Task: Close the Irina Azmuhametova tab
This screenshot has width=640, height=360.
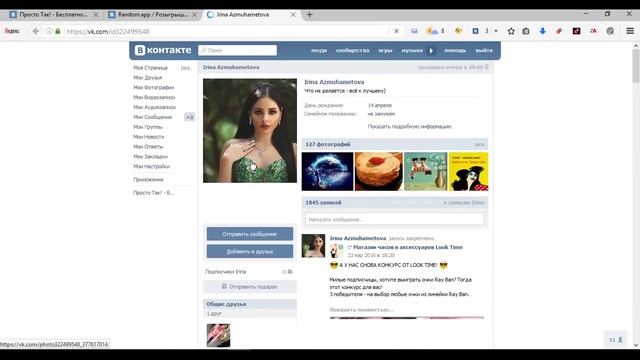Action: click(x=293, y=15)
